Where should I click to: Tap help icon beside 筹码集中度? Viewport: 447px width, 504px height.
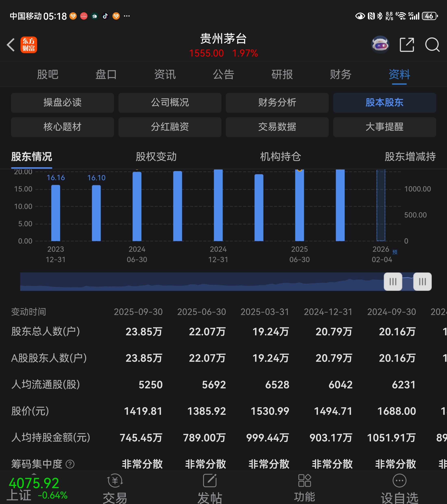click(x=70, y=464)
